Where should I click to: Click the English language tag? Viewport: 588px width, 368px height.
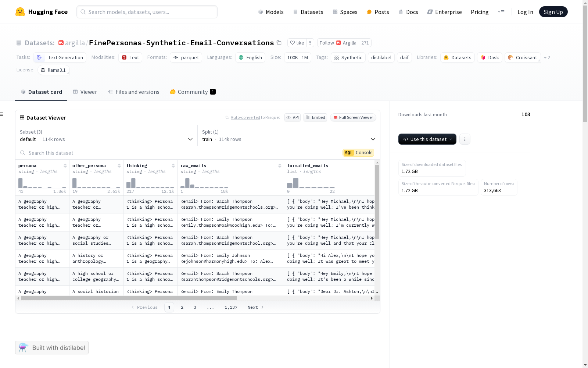pos(250,57)
